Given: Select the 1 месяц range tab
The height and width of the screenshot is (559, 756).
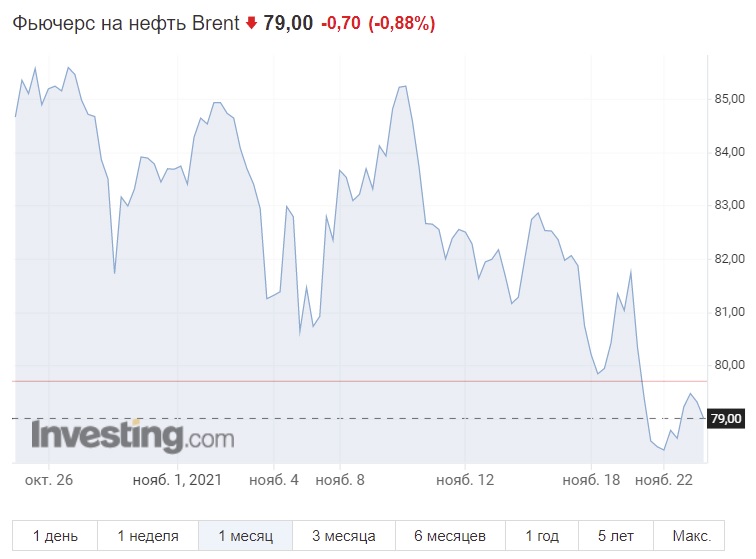Looking at the screenshot, I should pos(245,535).
